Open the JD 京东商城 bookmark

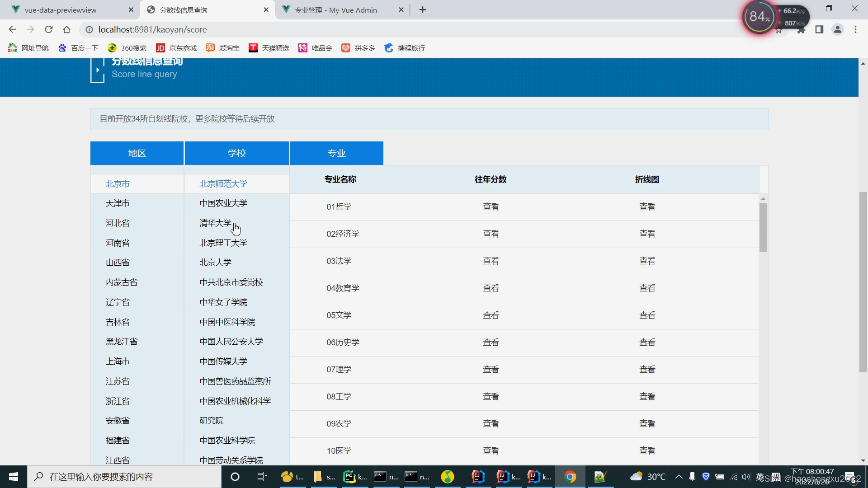coord(176,48)
